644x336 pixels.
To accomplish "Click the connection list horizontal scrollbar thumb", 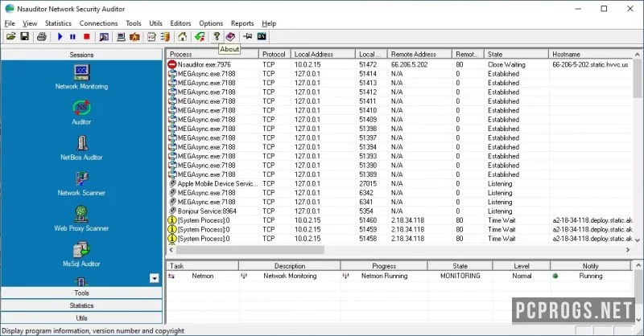I will 250,249.
